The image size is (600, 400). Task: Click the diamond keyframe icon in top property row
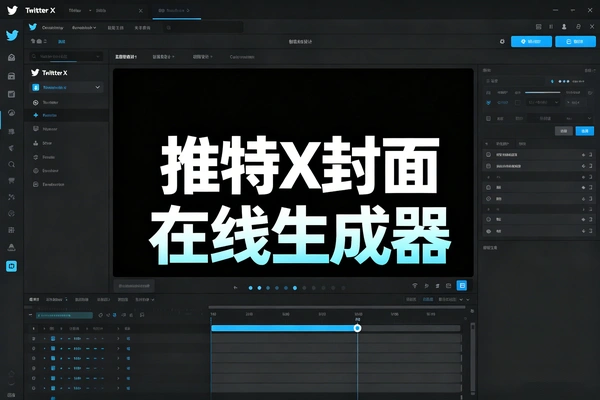pos(584,155)
